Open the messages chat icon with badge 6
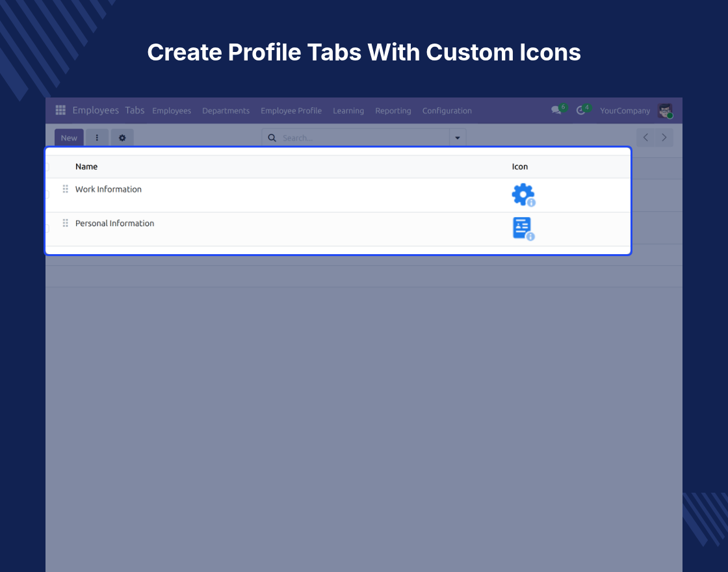Viewport: 728px width, 572px height. 558,110
